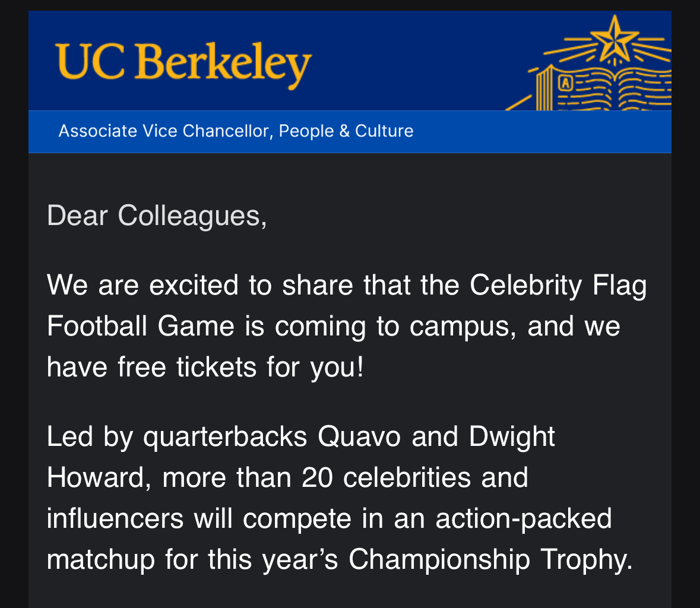Image resolution: width=700 pixels, height=608 pixels.
Task: Click the word action-packed
Action: pos(524,518)
